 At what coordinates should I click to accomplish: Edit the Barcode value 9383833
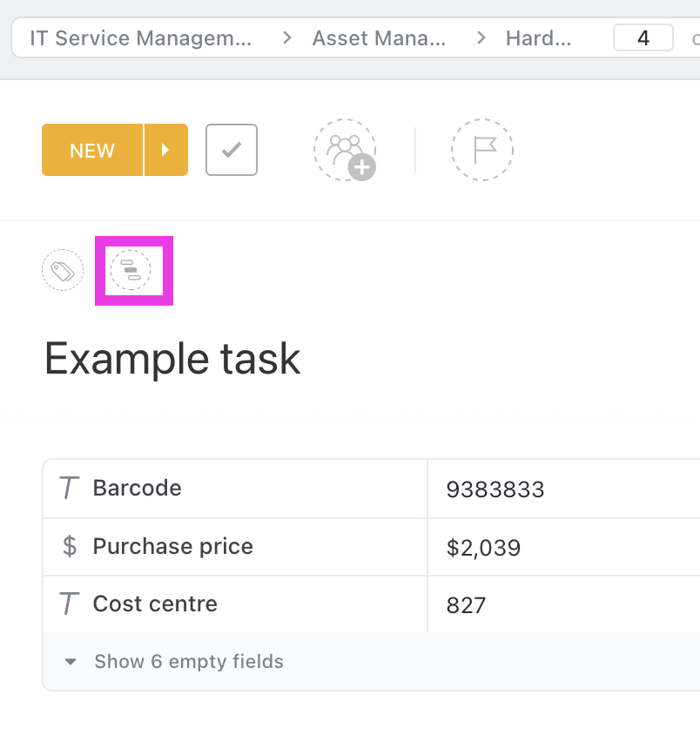click(495, 489)
